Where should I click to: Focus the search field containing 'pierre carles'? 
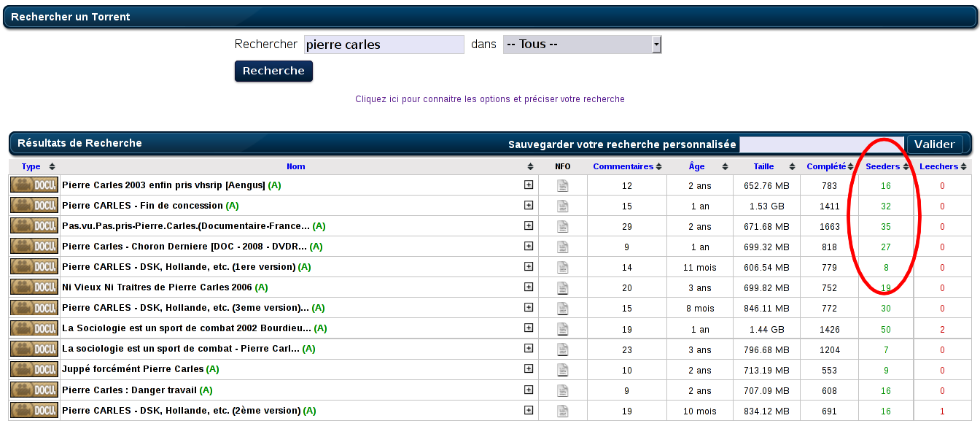pyautogui.click(x=384, y=45)
